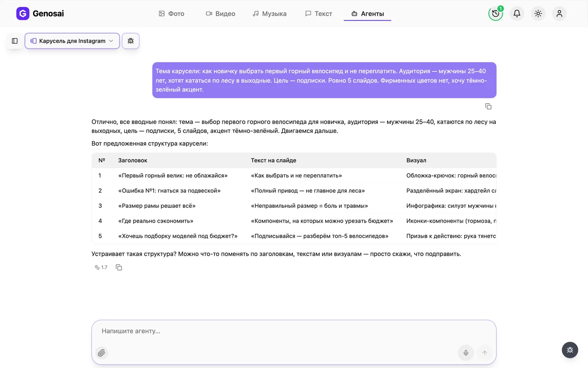Go to the Текст tab
Screen dimensions: 588x368
[319, 14]
